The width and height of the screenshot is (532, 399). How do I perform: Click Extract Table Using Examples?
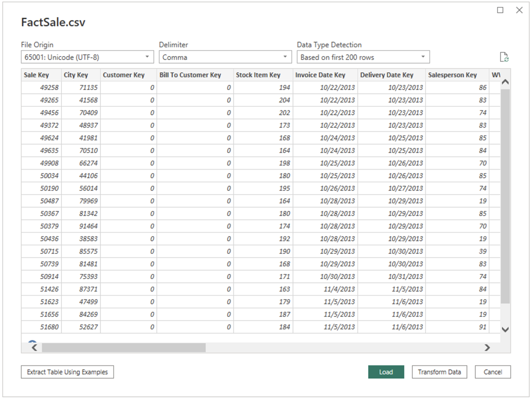click(67, 372)
